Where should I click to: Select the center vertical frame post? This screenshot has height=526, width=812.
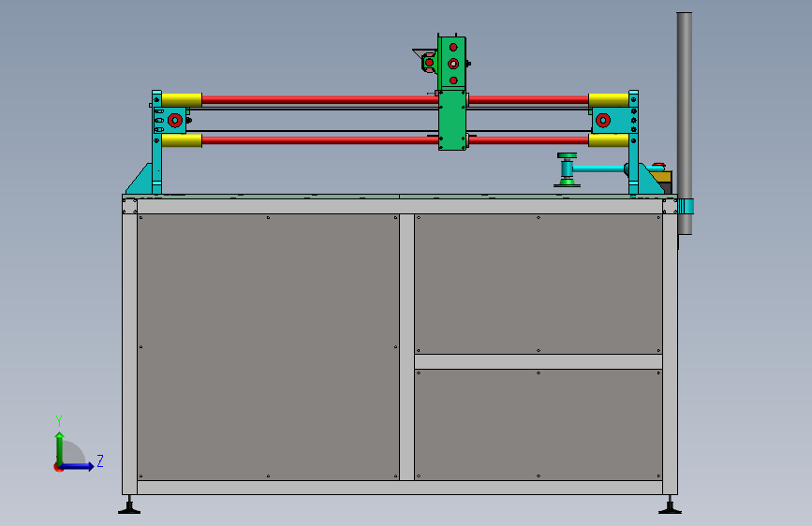pos(407,347)
